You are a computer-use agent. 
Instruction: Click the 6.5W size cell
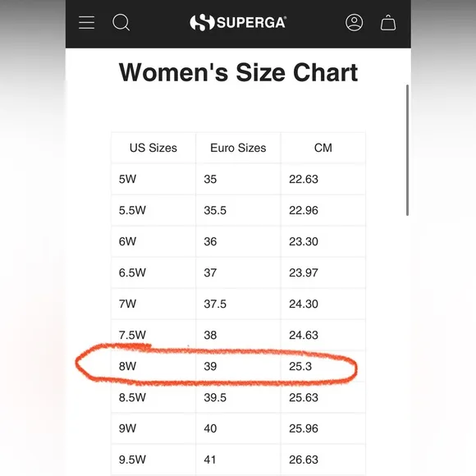tap(153, 272)
